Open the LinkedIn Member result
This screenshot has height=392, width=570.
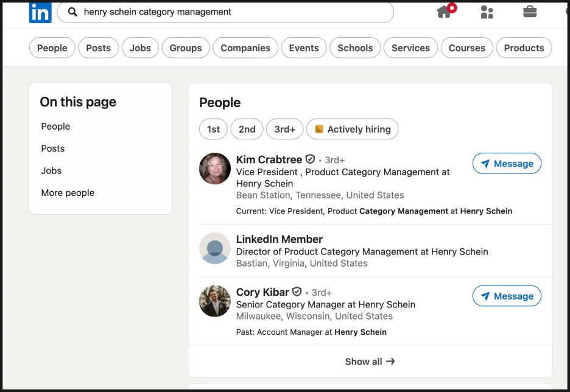pyautogui.click(x=279, y=239)
